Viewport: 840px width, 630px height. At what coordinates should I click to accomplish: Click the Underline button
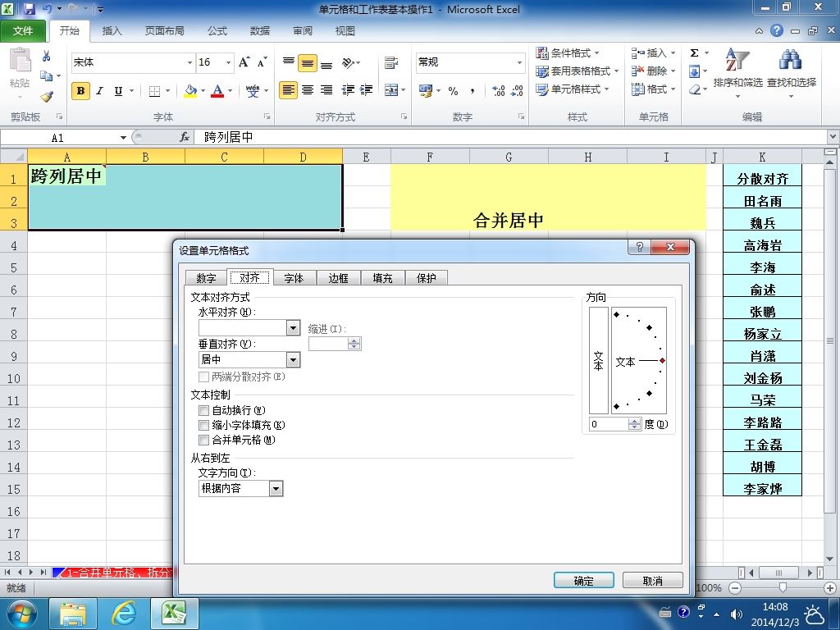(x=118, y=91)
